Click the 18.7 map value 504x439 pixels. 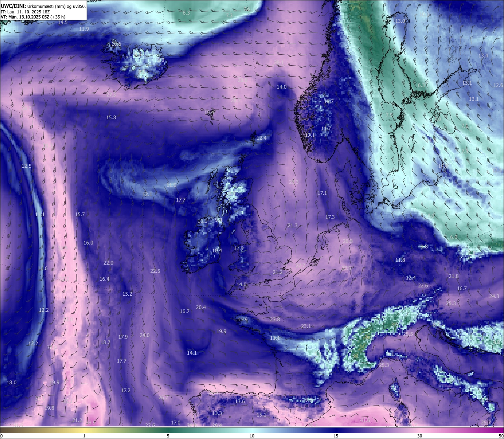point(105,343)
